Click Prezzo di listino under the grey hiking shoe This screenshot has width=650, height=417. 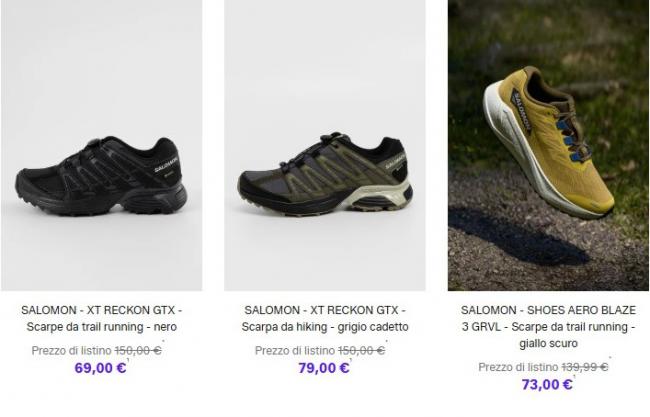tap(295, 351)
